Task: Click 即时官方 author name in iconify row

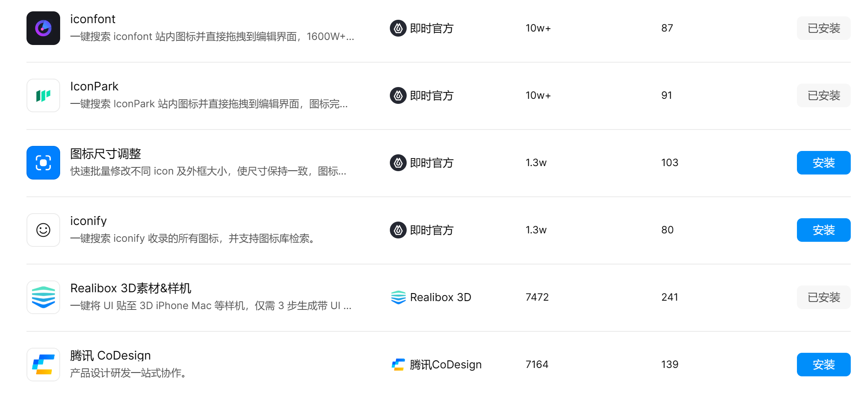Action: (431, 230)
